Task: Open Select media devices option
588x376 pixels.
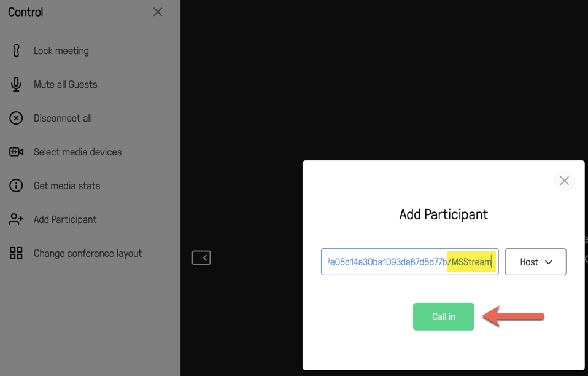Action: tap(78, 152)
